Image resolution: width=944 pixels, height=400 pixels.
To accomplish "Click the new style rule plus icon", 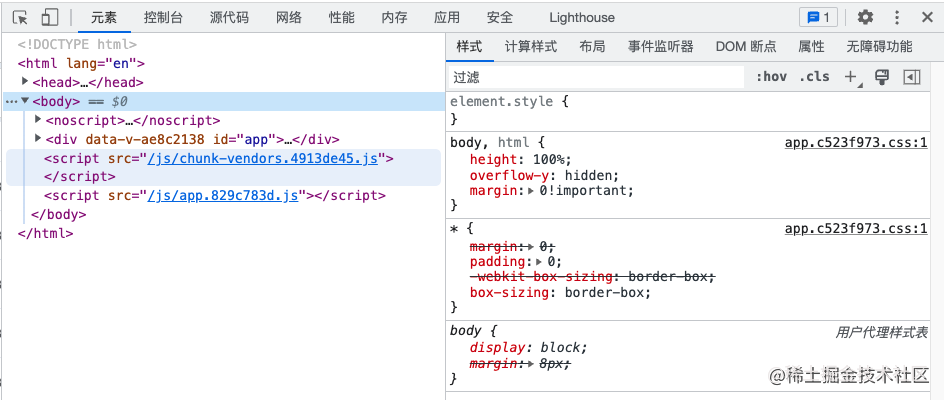I will [x=851, y=77].
